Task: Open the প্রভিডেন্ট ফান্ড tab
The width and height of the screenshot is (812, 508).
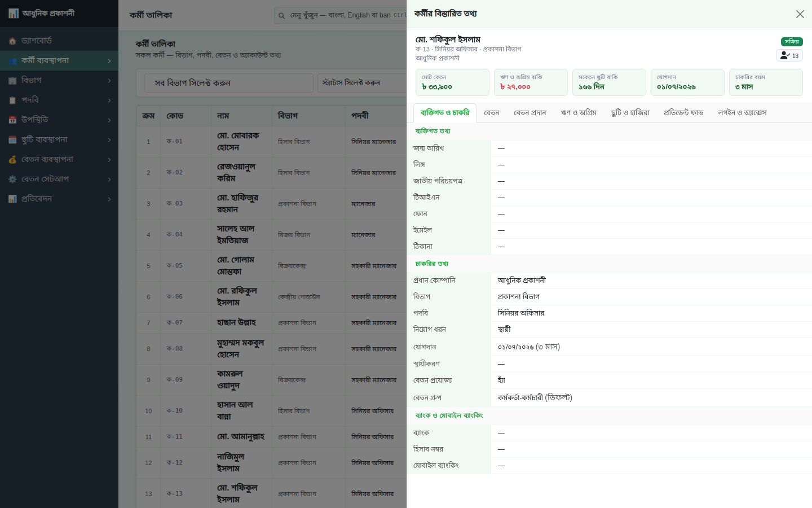Action: [684, 113]
